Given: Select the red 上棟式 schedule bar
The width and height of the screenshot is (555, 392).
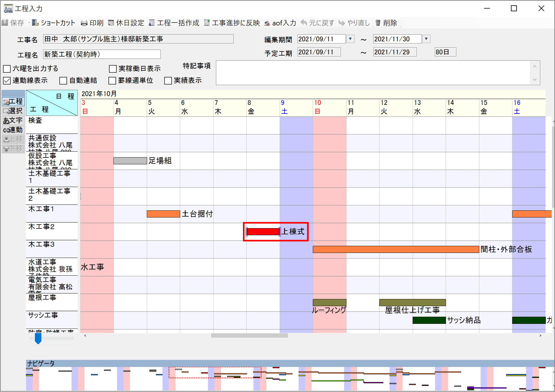Looking at the screenshot, I should tap(263, 232).
